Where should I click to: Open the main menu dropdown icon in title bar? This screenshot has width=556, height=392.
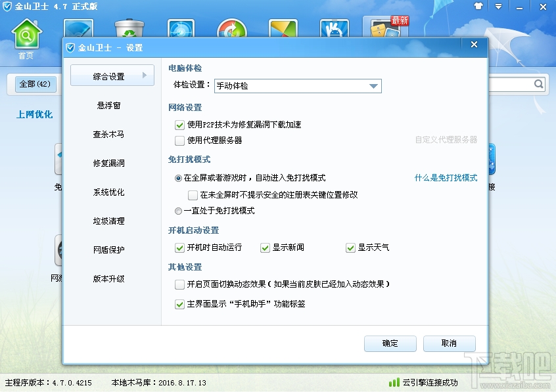[499, 7]
